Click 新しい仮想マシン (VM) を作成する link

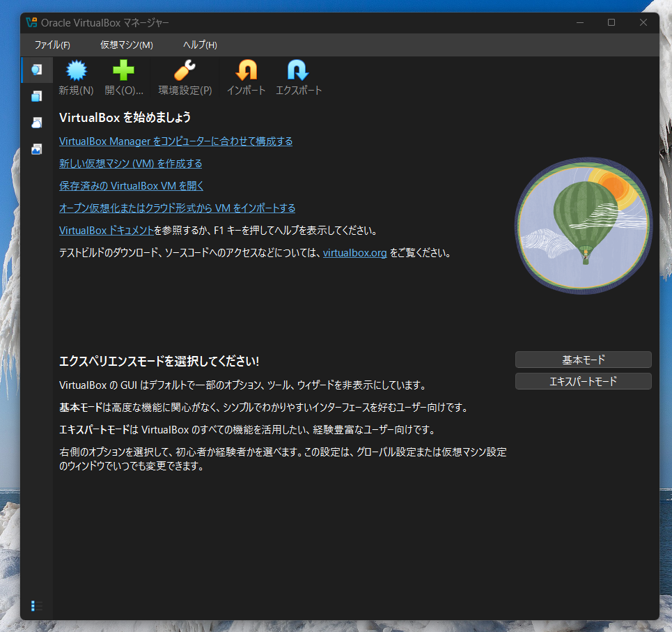click(x=130, y=163)
